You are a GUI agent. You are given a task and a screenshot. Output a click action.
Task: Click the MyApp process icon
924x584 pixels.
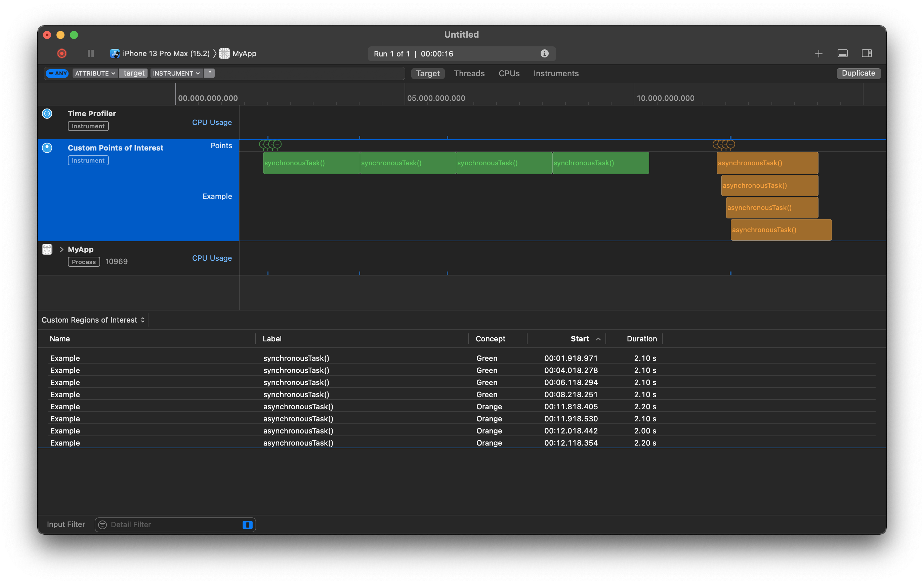(47, 249)
